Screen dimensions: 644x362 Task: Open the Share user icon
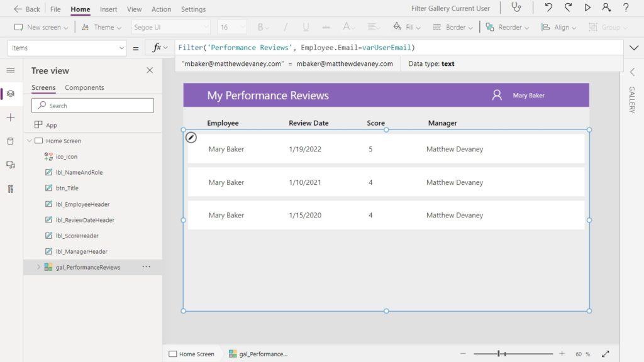[x=607, y=8]
